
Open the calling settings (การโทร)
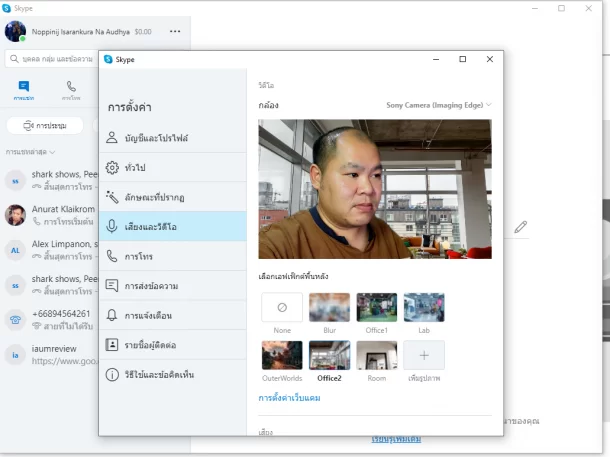coord(173,256)
